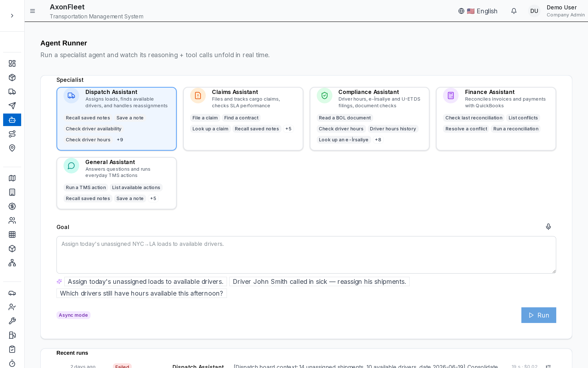Open the map pin location sidebar icon
Image resolution: width=588 pixels, height=368 pixels.
click(12, 148)
